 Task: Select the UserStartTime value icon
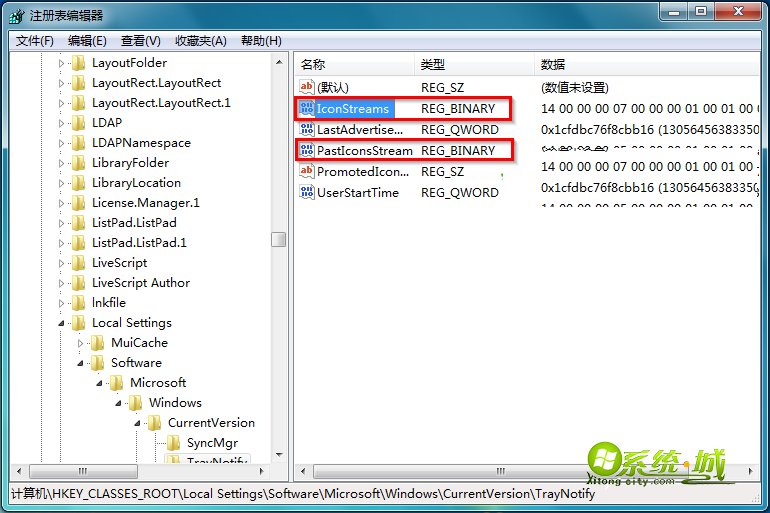coord(307,192)
